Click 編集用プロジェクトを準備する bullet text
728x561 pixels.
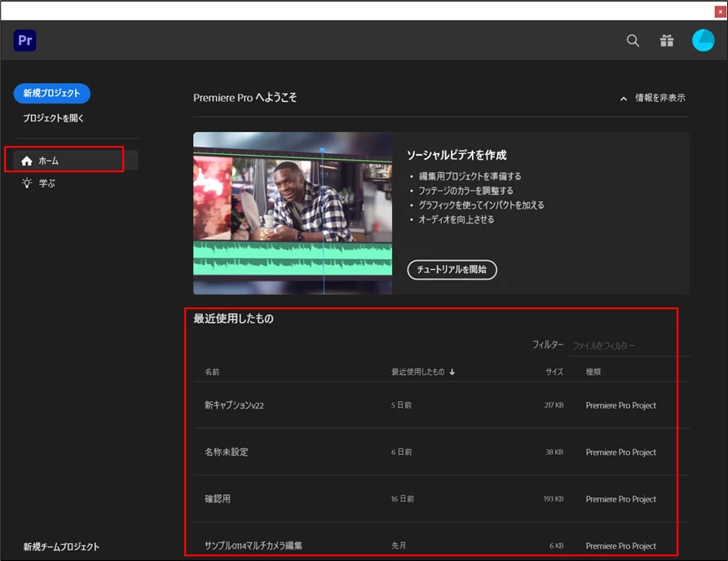point(470,176)
